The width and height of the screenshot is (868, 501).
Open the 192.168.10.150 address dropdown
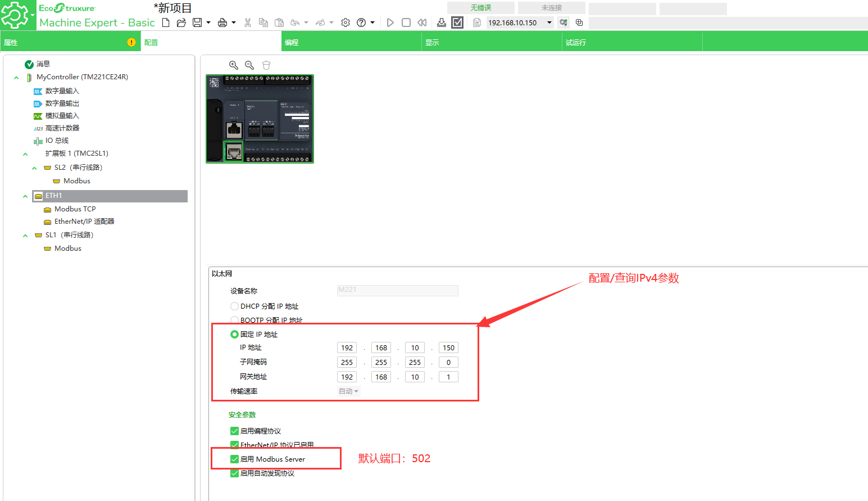coord(549,22)
